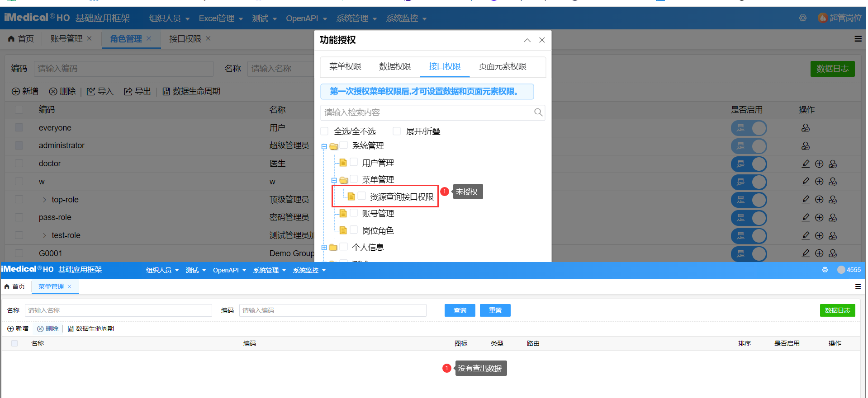Open 4555 user avatar in lower window
The height and width of the screenshot is (398, 868).
pyautogui.click(x=841, y=270)
